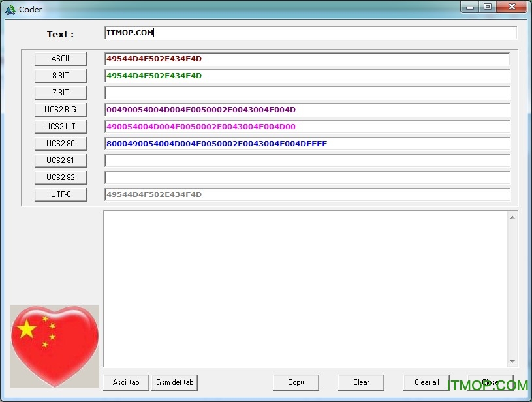Click the ASCII encode button
Image resolution: width=532 pixels, height=402 pixels.
pos(61,59)
